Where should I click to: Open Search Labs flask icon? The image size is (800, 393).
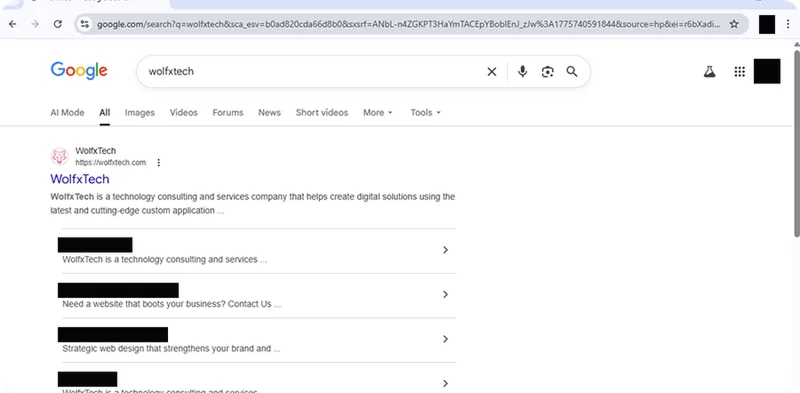709,72
